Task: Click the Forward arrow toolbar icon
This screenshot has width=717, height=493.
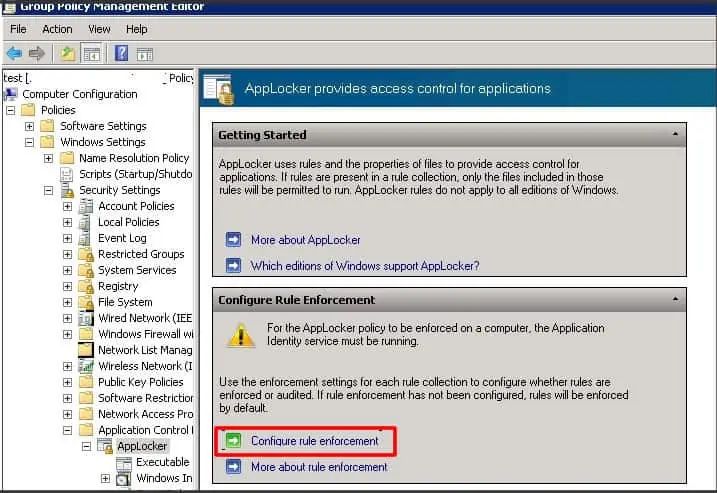Action: 37,54
